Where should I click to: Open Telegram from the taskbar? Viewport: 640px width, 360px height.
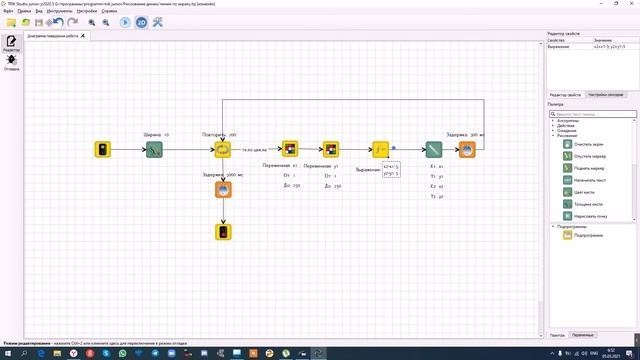[x=155, y=353]
